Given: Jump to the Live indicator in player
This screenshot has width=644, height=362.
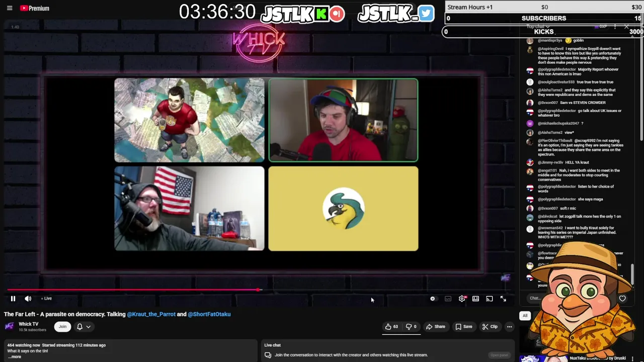Looking at the screenshot, I should 47,299.
